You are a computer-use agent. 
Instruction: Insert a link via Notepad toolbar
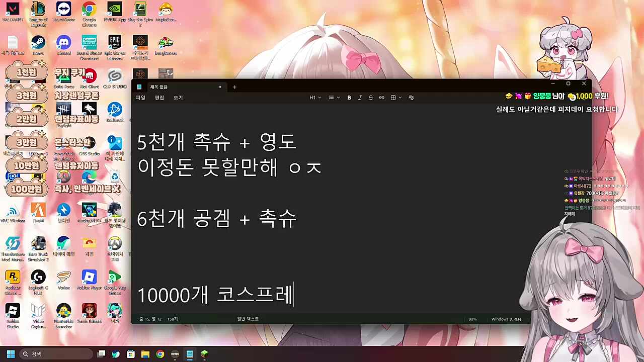(382, 98)
